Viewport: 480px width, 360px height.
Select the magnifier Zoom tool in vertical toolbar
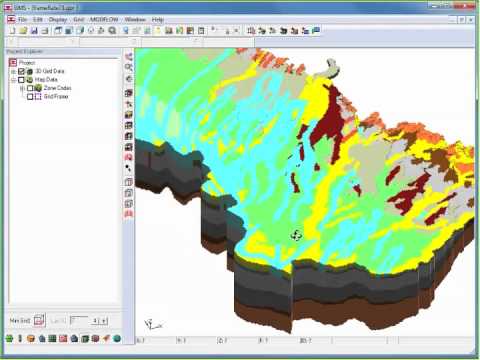(129, 68)
